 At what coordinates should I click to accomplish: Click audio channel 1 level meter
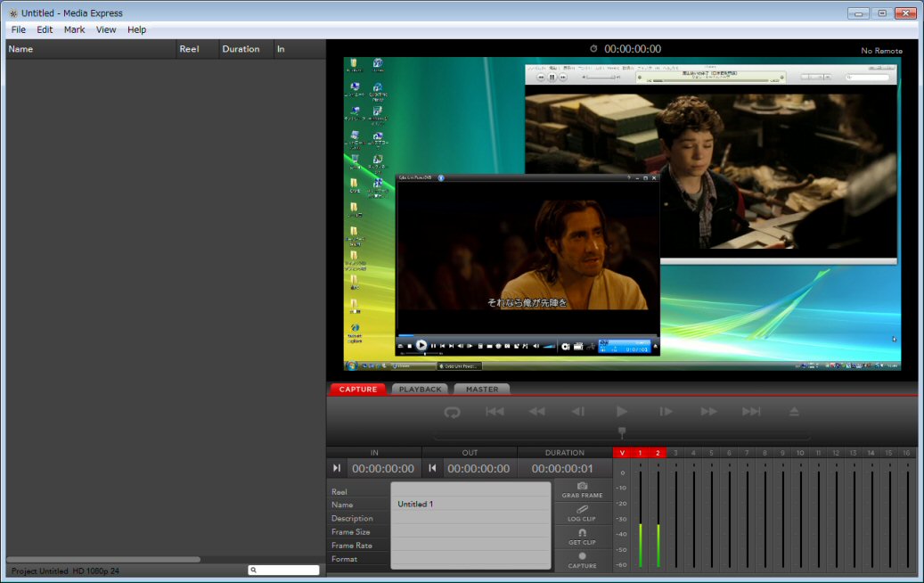[641, 519]
